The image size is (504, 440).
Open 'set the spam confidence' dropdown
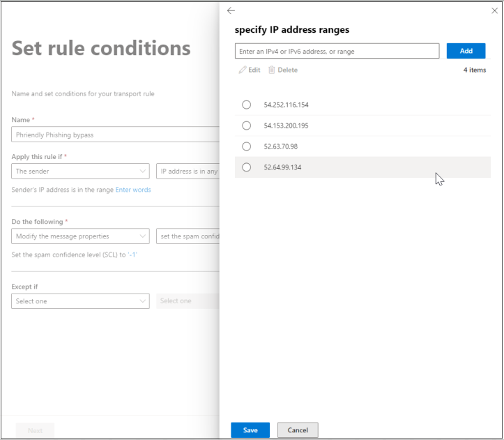(x=188, y=236)
